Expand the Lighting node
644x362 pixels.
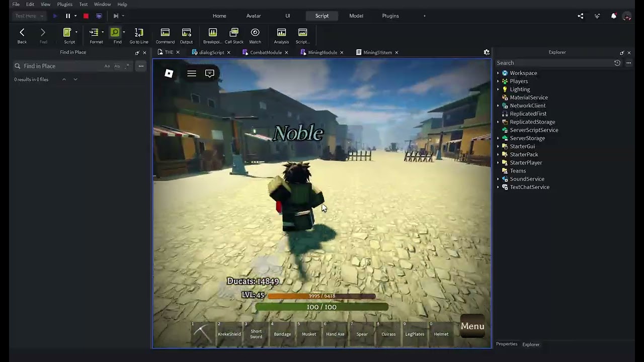(498, 89)
